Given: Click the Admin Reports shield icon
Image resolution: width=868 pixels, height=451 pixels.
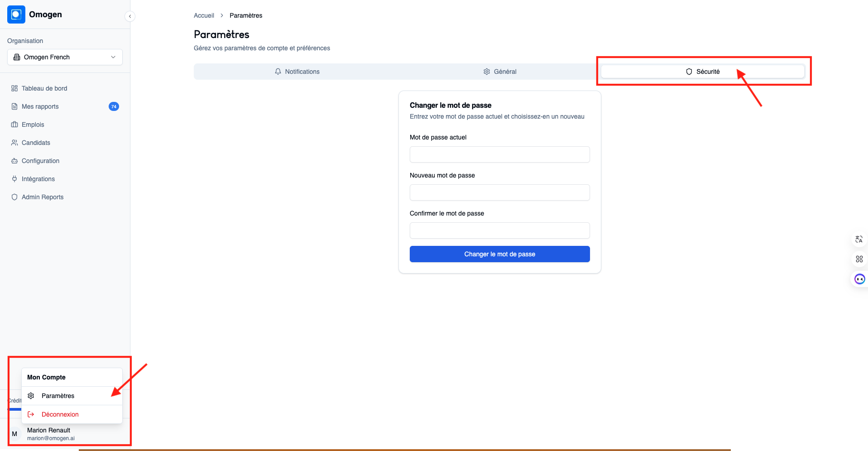Looking at the screenshot, I should [x=14, y=197].
